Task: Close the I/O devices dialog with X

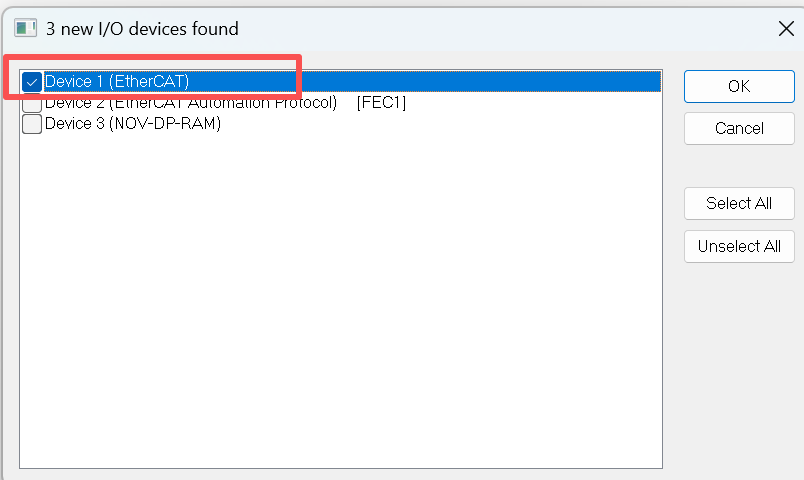Action: [786, 29]
